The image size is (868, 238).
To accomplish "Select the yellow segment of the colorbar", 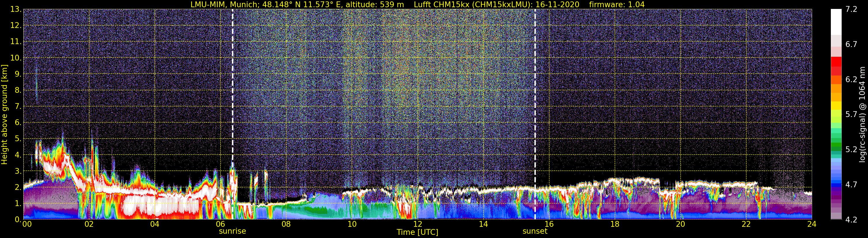I will pyautogui.click(x=836, y=105).
